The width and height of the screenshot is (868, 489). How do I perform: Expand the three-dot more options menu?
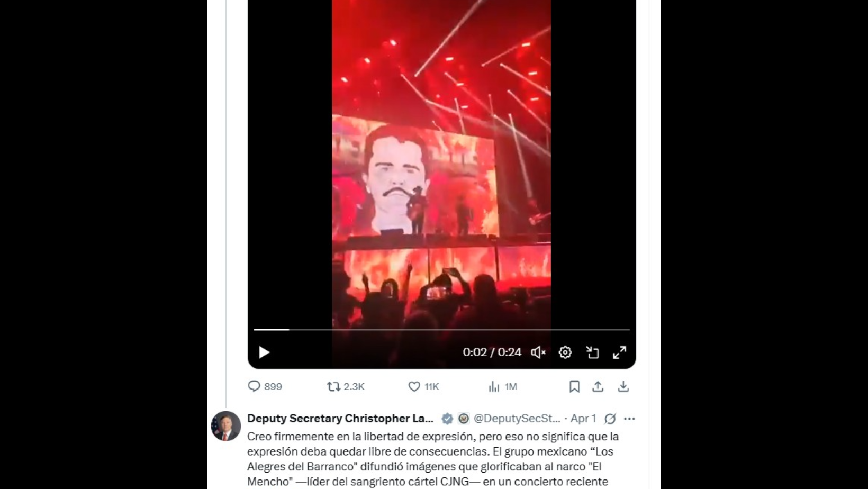pos(629,419)
